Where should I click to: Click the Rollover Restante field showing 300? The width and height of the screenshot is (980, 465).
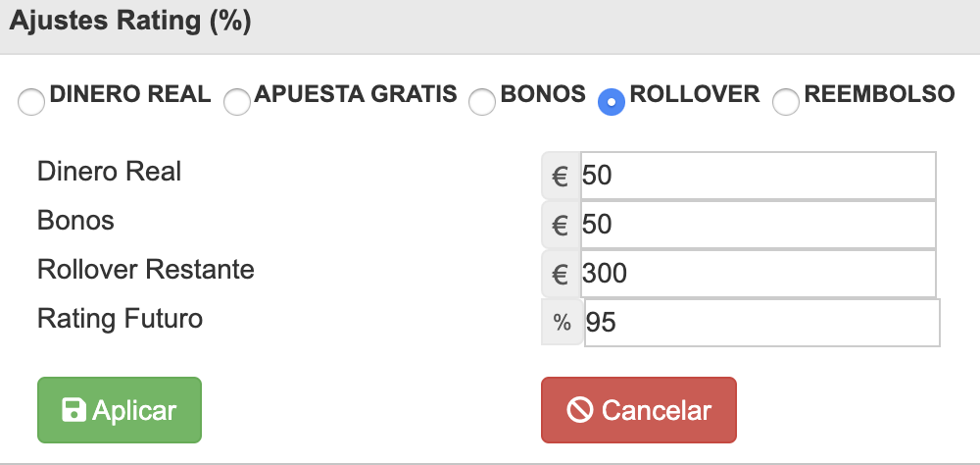[759, 274]
